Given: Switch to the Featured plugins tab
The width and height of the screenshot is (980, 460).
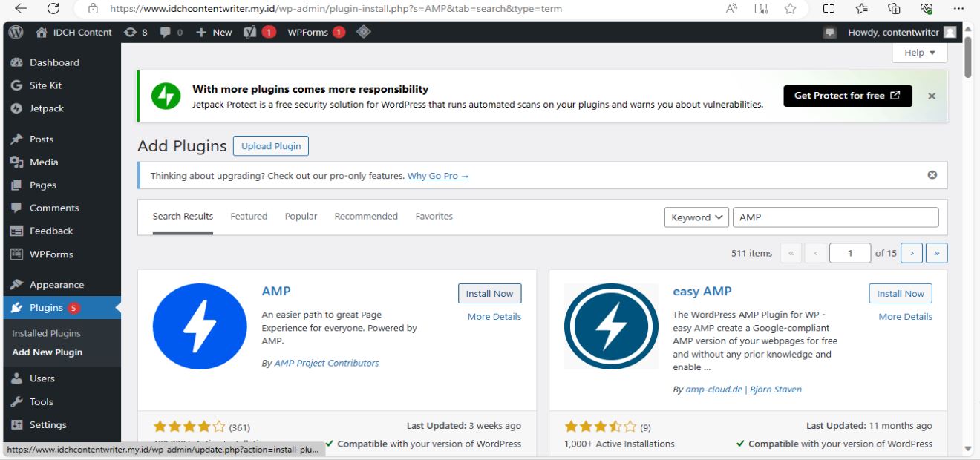Looking at the screenshot, I should tap(248, 216).
